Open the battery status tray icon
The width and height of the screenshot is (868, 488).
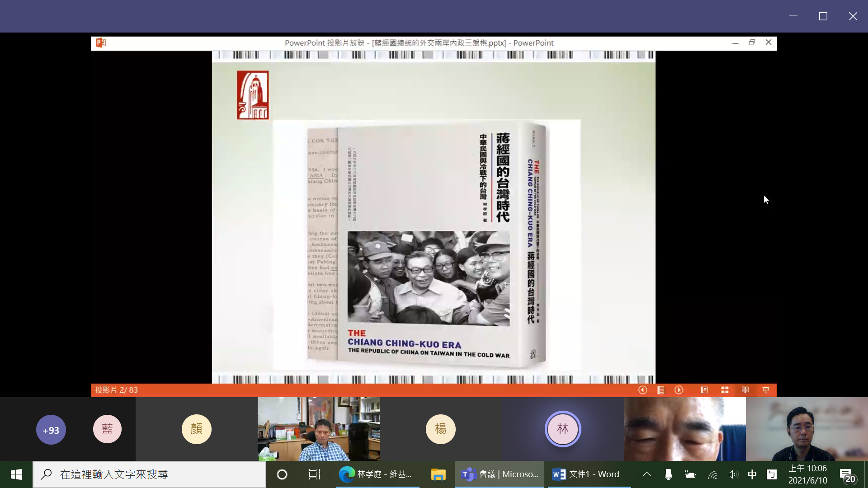pyautogui.click(x=690, y=474)
